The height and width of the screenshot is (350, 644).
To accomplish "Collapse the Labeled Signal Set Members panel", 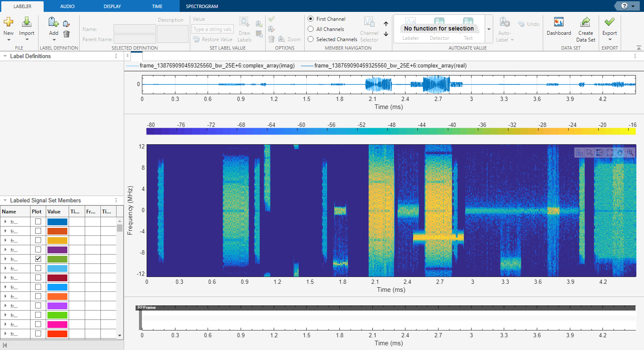I will (4, 200).
